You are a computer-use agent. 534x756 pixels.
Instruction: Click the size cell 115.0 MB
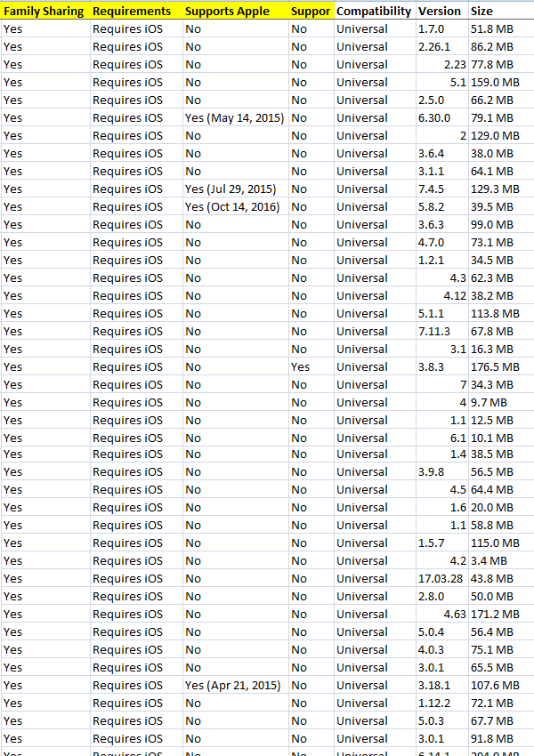coord(501,543)
